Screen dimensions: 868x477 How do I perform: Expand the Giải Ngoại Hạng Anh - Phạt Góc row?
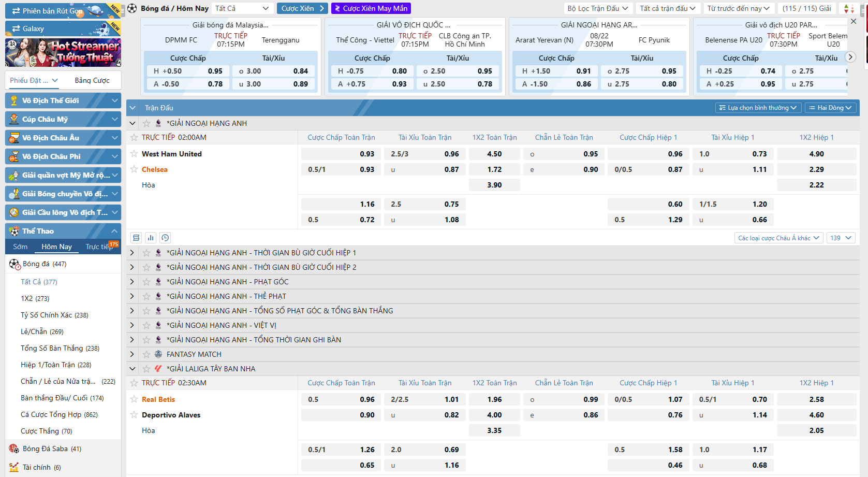coord(132,282)
